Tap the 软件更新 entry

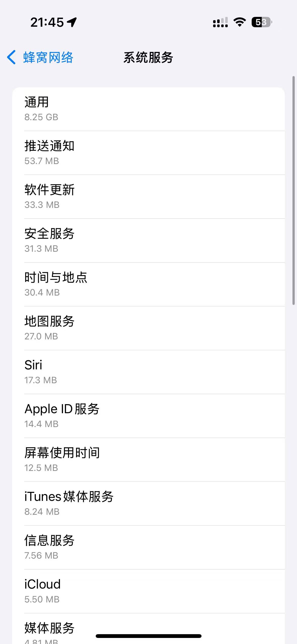[148, 197]
